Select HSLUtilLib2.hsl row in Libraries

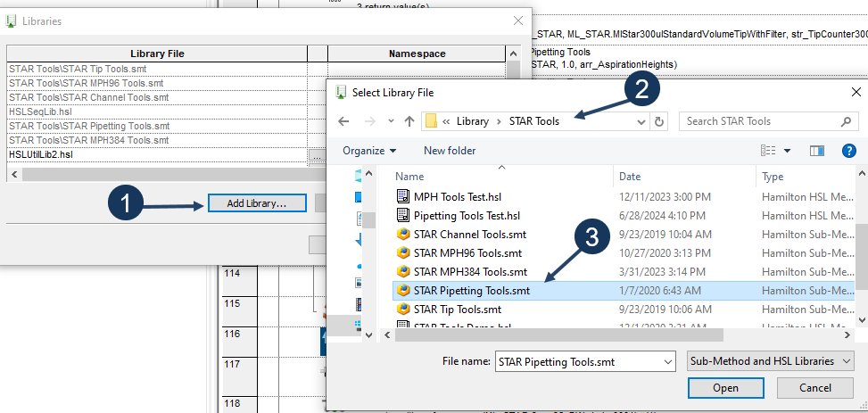coord(157,155)
